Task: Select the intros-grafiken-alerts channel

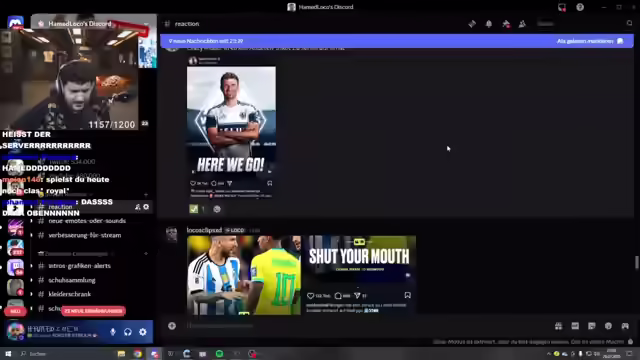Action: (80, 266)
